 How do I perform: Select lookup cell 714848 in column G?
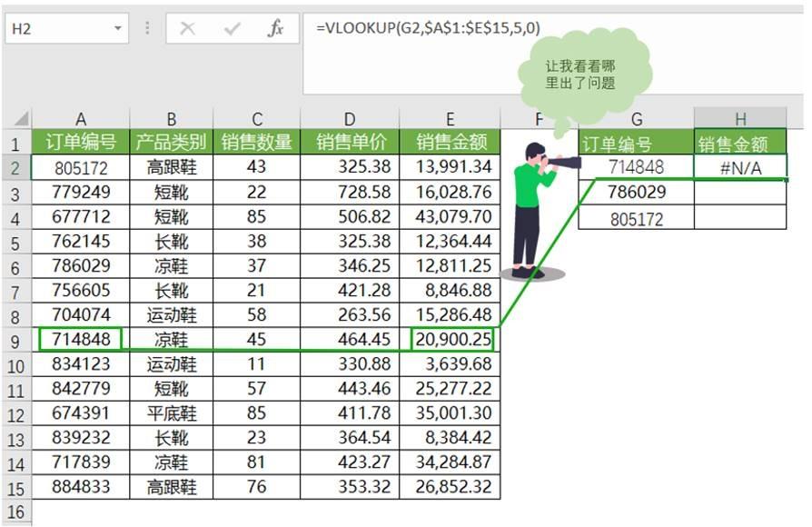637,167
